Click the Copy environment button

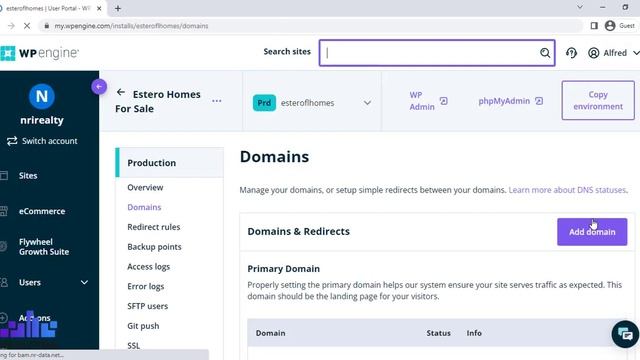(x=598, y=100)
